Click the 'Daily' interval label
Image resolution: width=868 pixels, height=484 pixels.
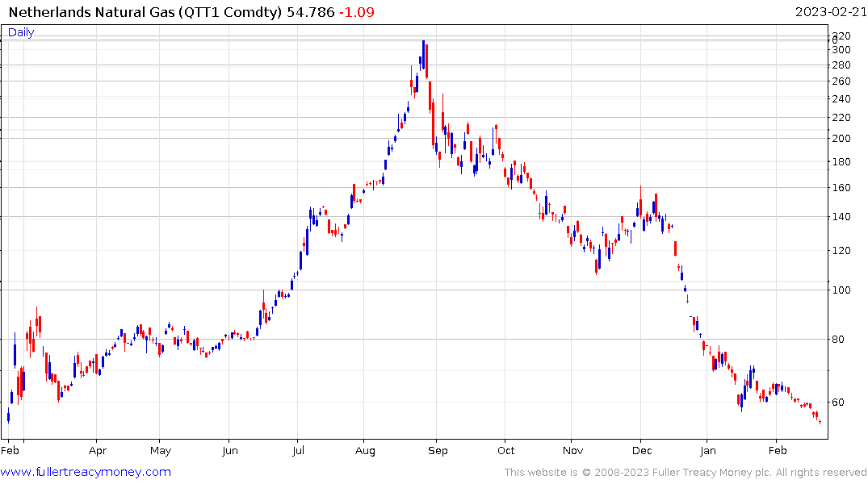coord(21,32)
